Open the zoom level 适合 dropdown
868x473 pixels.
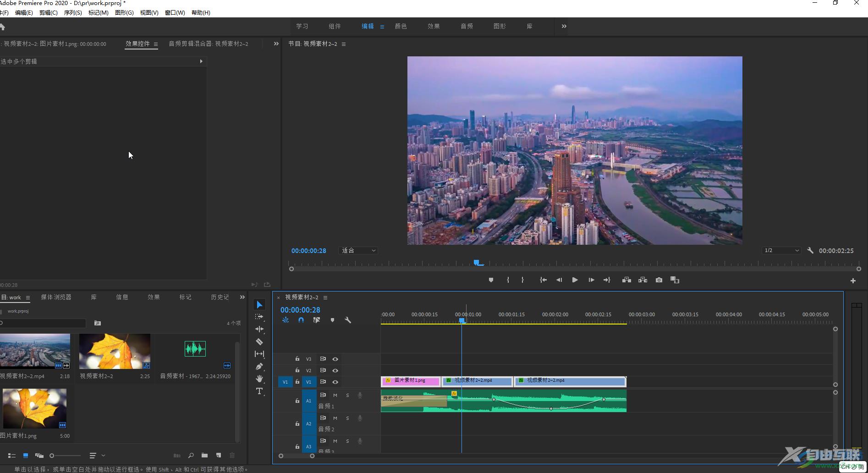coord(358,251)
